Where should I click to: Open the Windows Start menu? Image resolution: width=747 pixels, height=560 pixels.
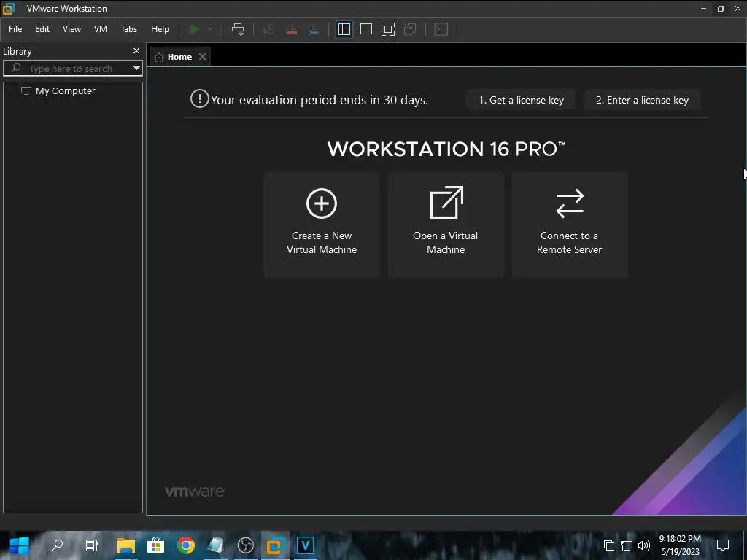20,545
